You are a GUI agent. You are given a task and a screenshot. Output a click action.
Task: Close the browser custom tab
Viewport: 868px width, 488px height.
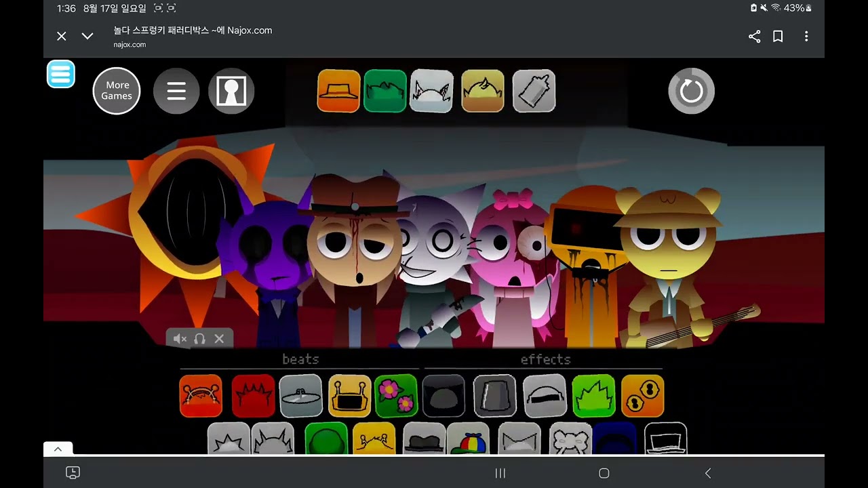click(x=62, y=37)
